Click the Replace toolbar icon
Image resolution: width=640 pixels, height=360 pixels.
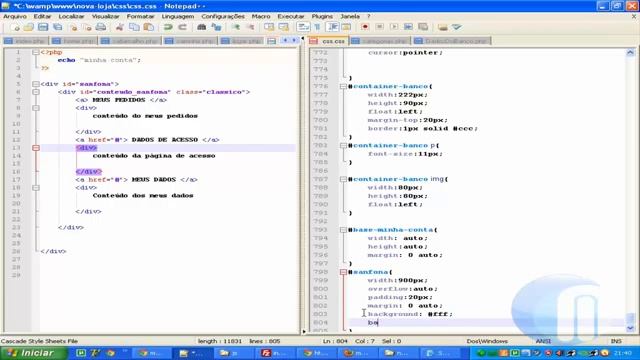point(216,27)
